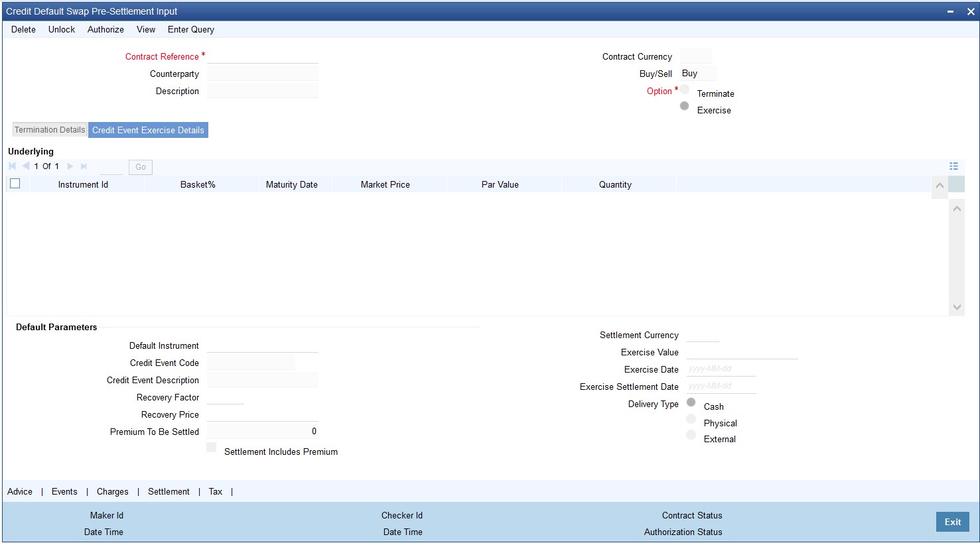Focus the Default Instrument field
This screenshot has height=543, width=980.
point(263,345)
